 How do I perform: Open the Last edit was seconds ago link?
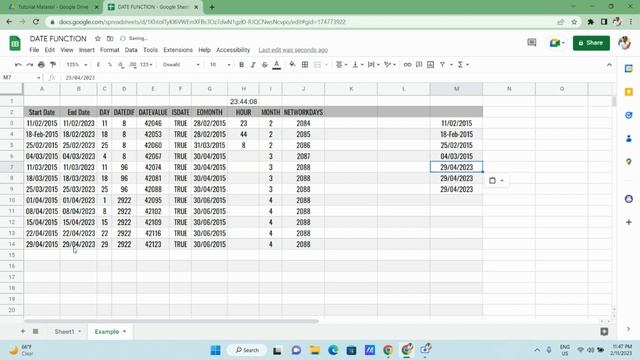point(293,50)
